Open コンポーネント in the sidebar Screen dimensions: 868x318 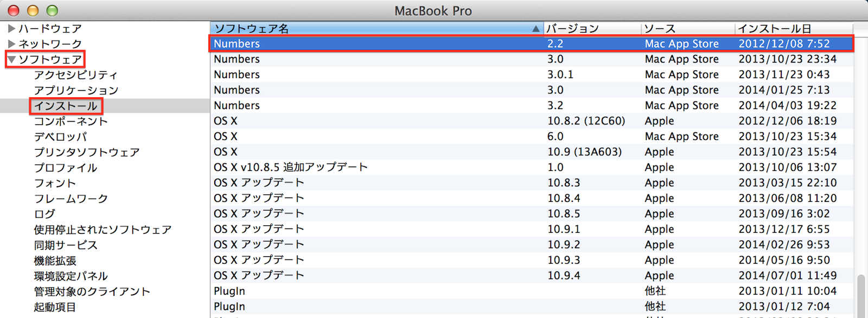click(71, 121)
